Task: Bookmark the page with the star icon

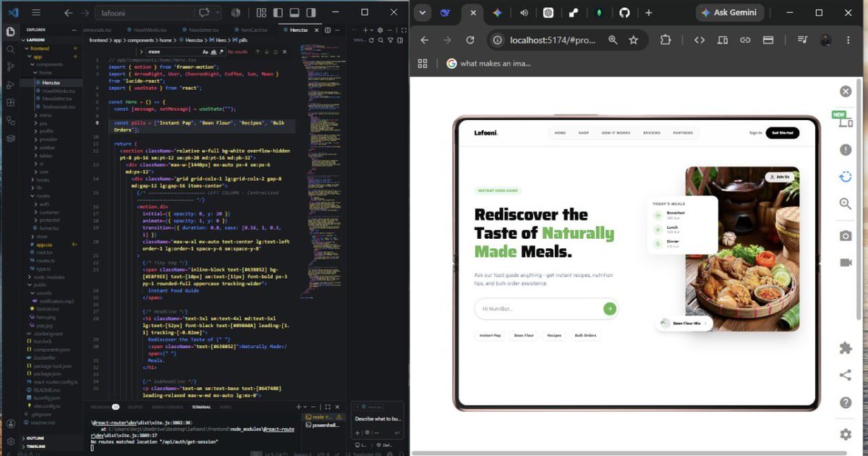Action: click(634, 40)
